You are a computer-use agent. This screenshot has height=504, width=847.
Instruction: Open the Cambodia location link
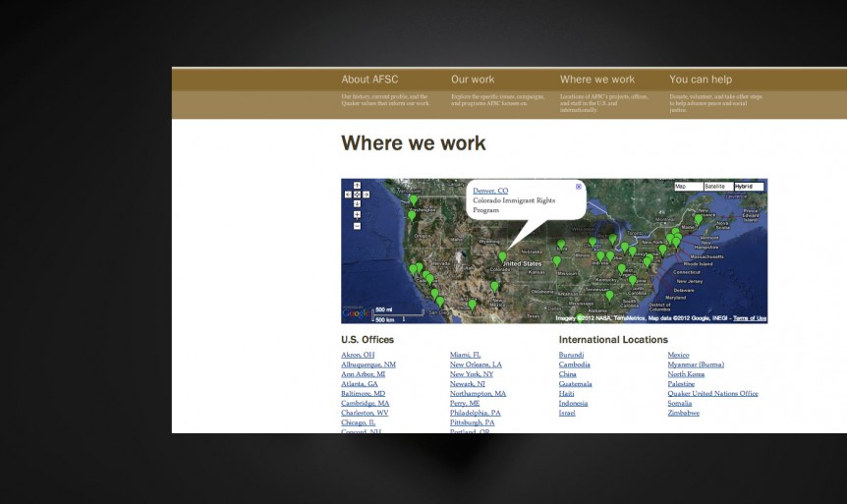tap(574, 364)
